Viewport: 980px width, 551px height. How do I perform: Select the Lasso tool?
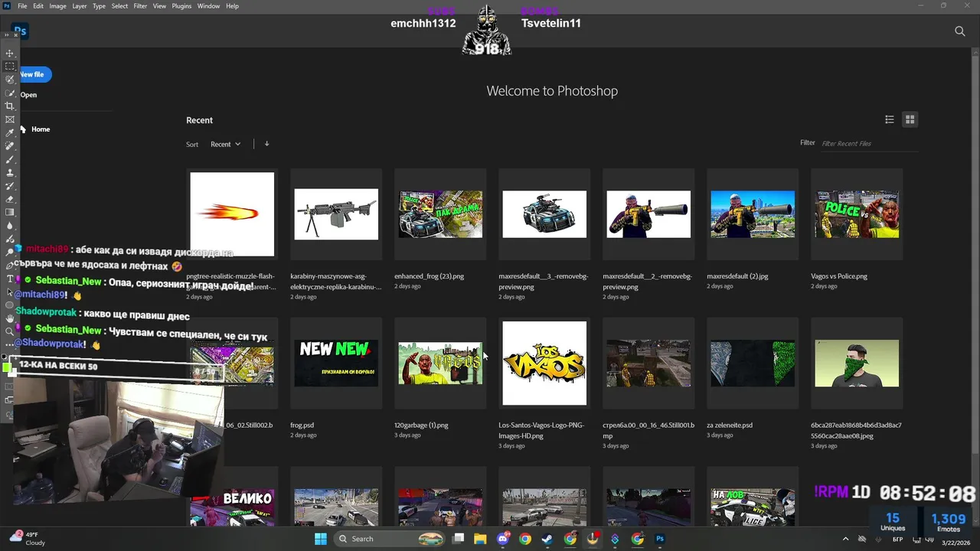[x=10, y=80]
